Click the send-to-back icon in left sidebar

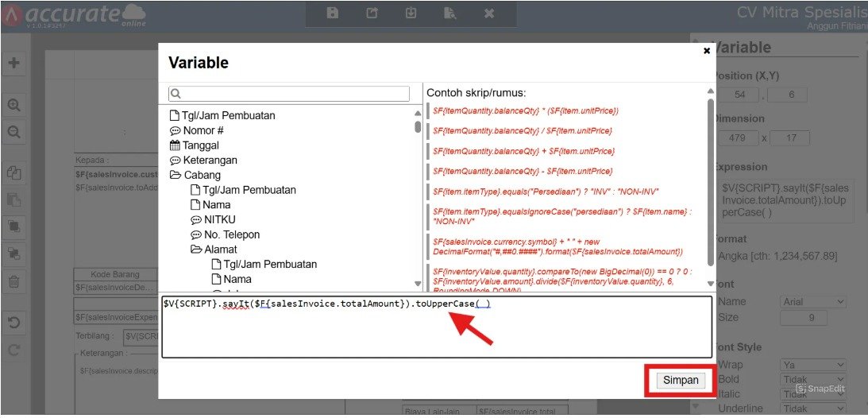(14, 254)
